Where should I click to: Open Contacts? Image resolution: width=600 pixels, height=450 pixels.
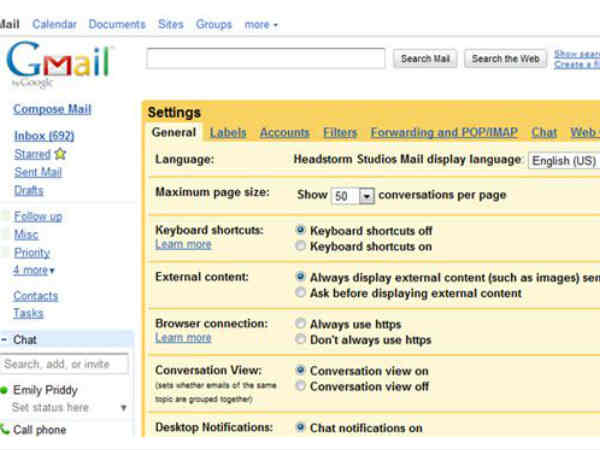click(x=36, y=296)
